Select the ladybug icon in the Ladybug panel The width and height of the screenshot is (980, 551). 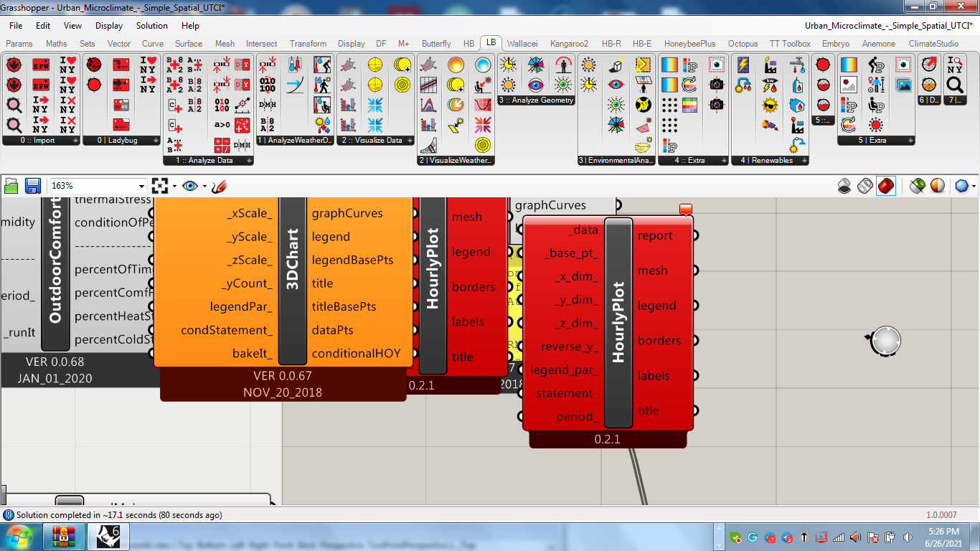(x=94, y=65)
